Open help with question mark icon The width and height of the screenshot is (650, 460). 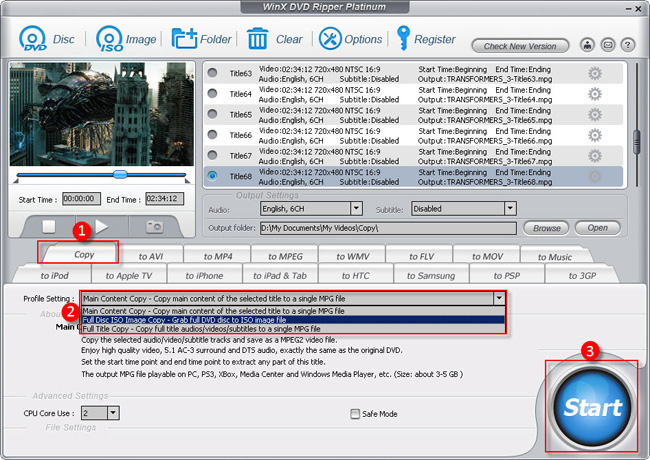point(628,45)
